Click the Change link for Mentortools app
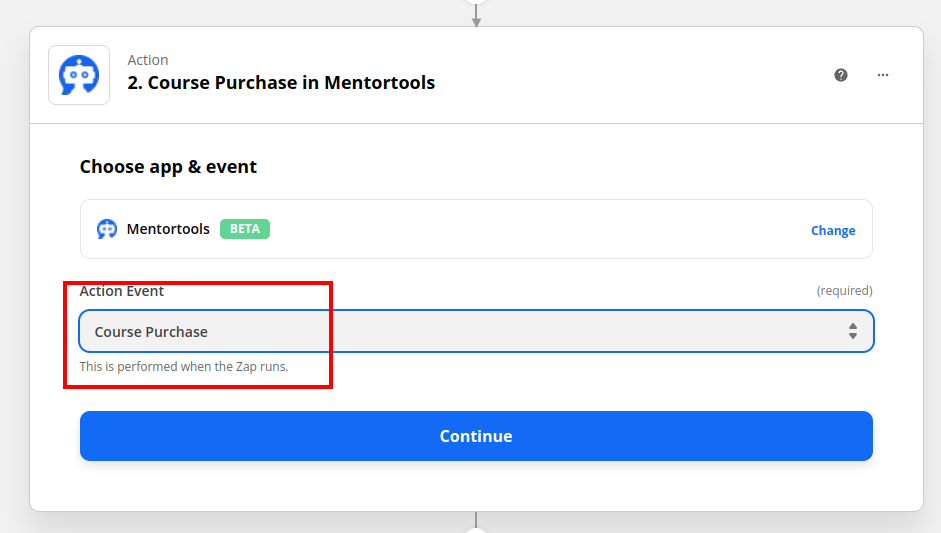941x533 pixels. (x=833, y=230)
